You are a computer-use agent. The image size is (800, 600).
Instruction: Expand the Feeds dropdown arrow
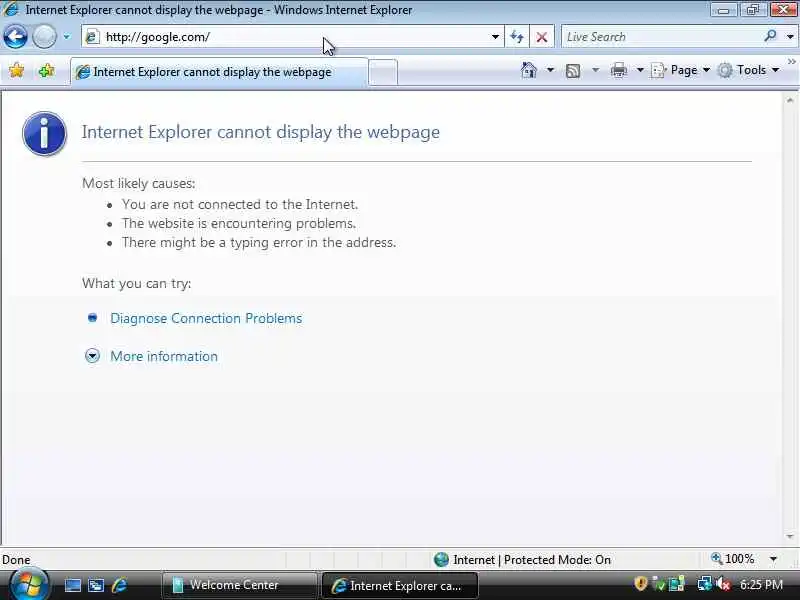595,70
